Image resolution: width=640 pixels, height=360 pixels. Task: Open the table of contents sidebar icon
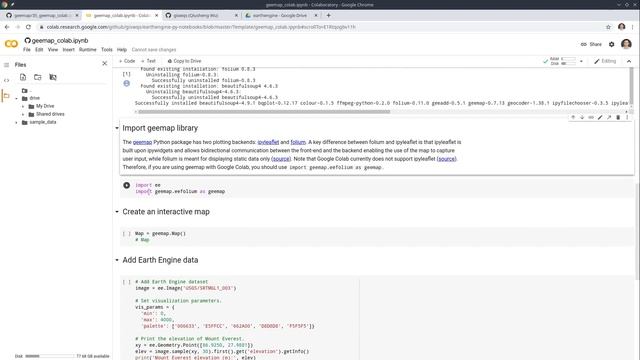[x=6, y=65]
